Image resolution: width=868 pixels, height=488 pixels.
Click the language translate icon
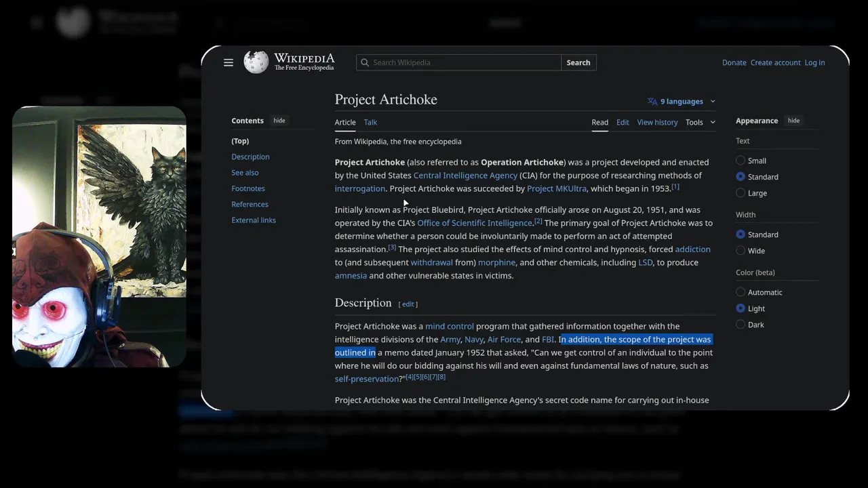652,102
